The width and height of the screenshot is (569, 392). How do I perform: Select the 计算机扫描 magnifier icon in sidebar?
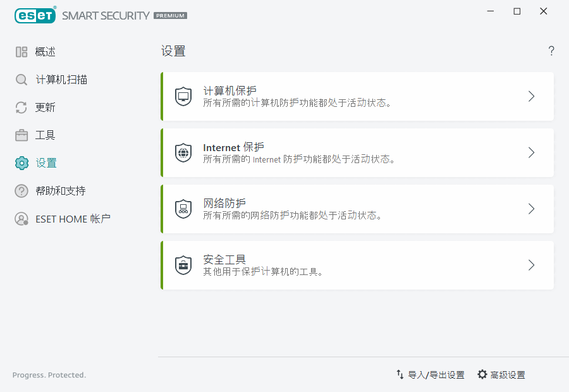[21, 79]
